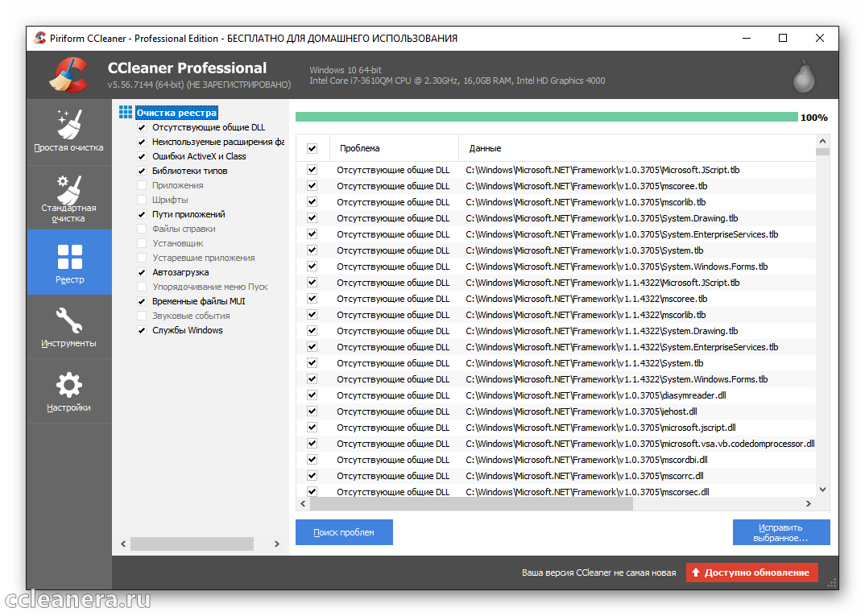The image size is (865, 616).
Task: Click Исправить выбранное button
Action: 781,532
